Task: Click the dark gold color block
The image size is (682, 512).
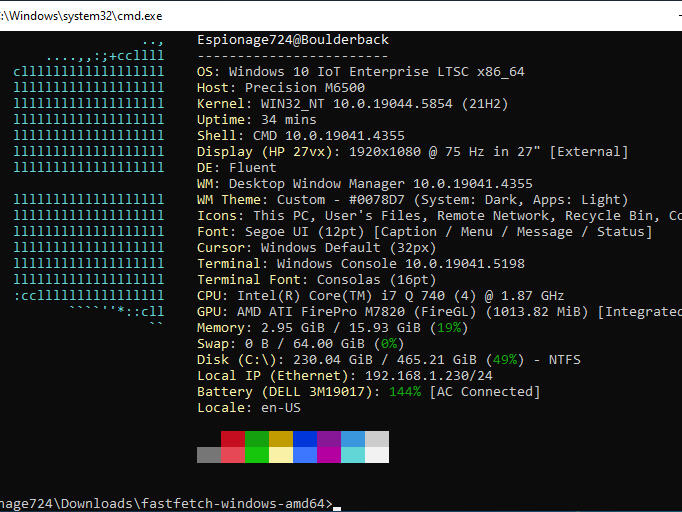Action: tap(281, 439)
